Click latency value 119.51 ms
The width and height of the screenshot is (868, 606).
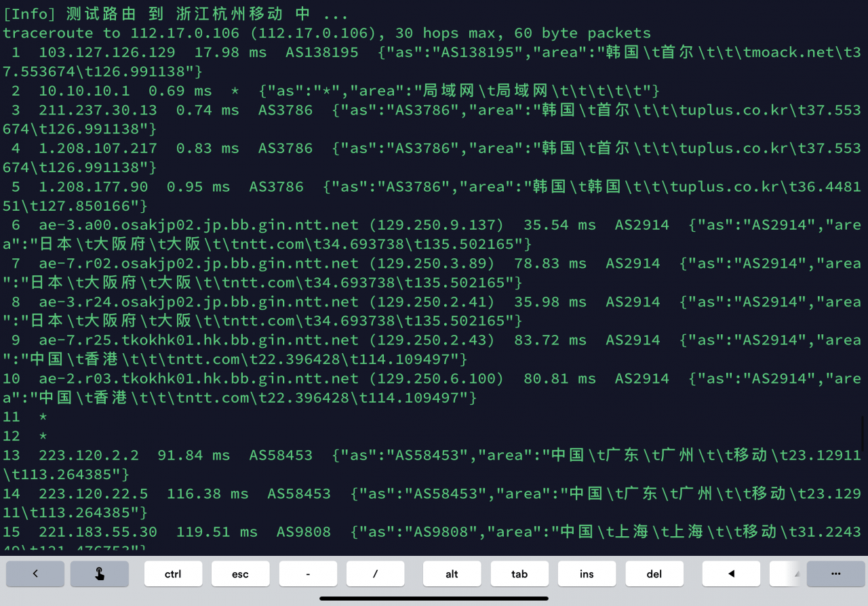tap(217, 532)
